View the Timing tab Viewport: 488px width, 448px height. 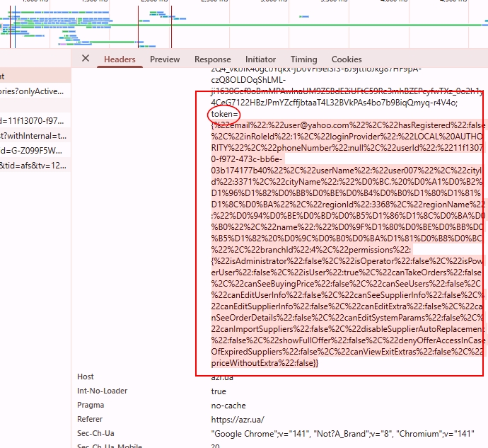(x=303, y=59)
